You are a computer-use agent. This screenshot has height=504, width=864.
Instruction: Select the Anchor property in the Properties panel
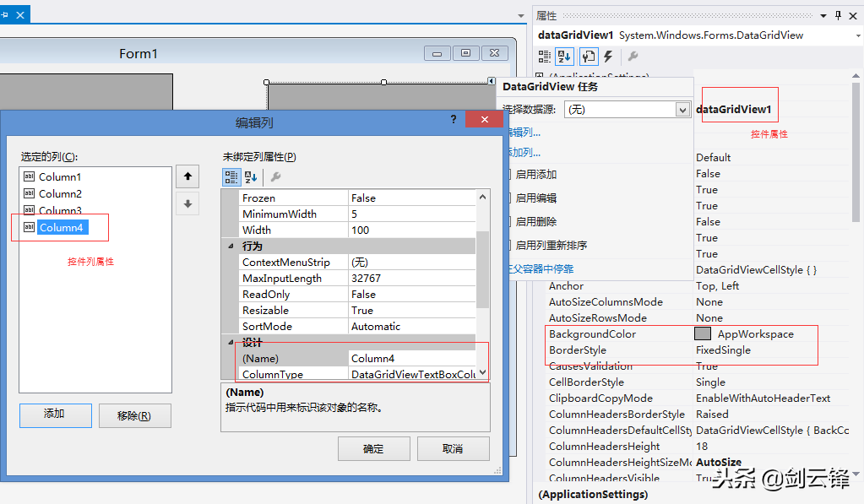pyautogui.click(x=566, y=286)
